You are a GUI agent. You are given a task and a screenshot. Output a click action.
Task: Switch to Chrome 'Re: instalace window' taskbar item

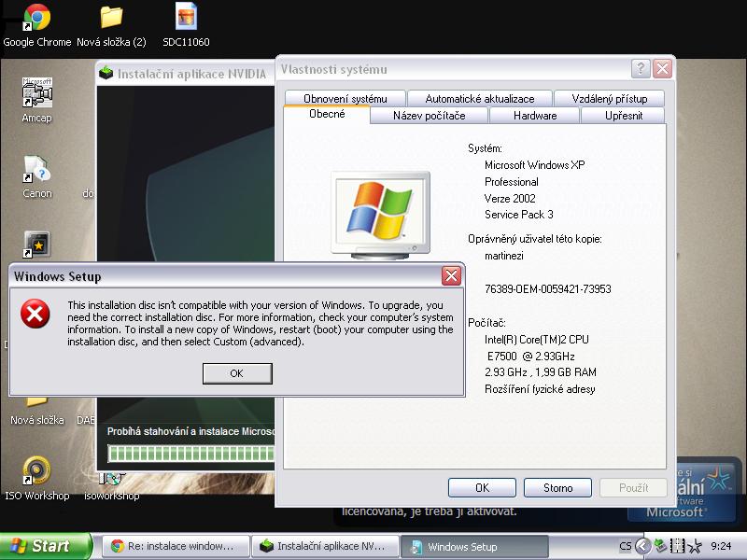[x=175, y=546]
